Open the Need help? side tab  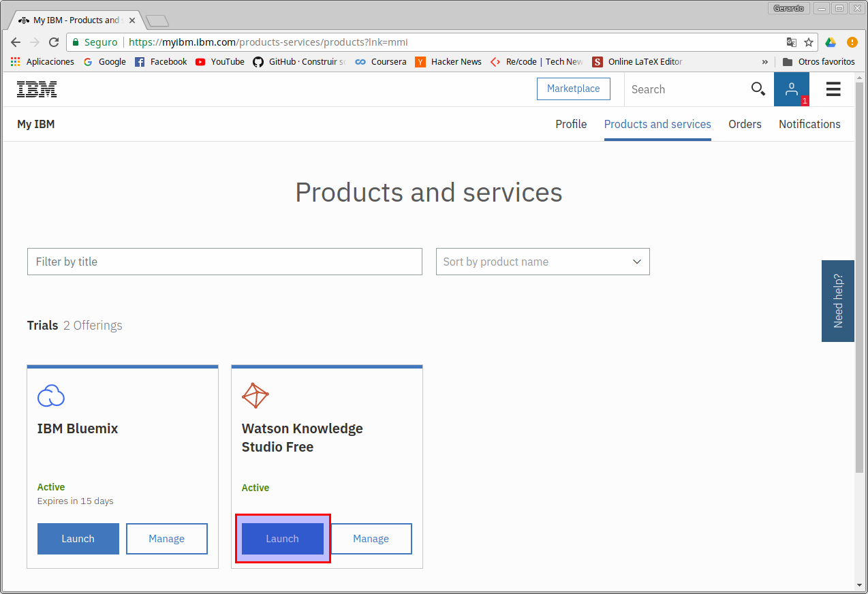pyautogui.click(x=838, y=301)
